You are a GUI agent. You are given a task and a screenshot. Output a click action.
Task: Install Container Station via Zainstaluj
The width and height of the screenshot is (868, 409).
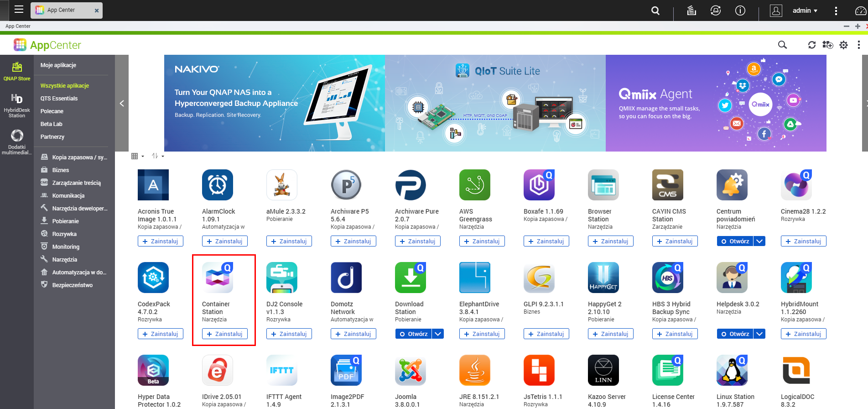tap(225, 334)
